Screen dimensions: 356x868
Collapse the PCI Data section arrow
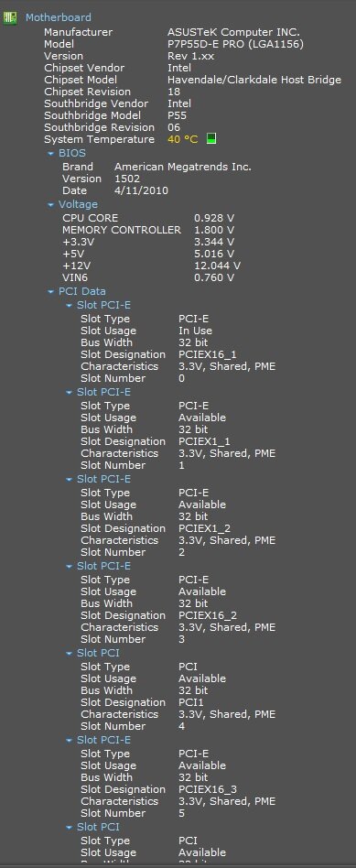[x=51, y=292]
